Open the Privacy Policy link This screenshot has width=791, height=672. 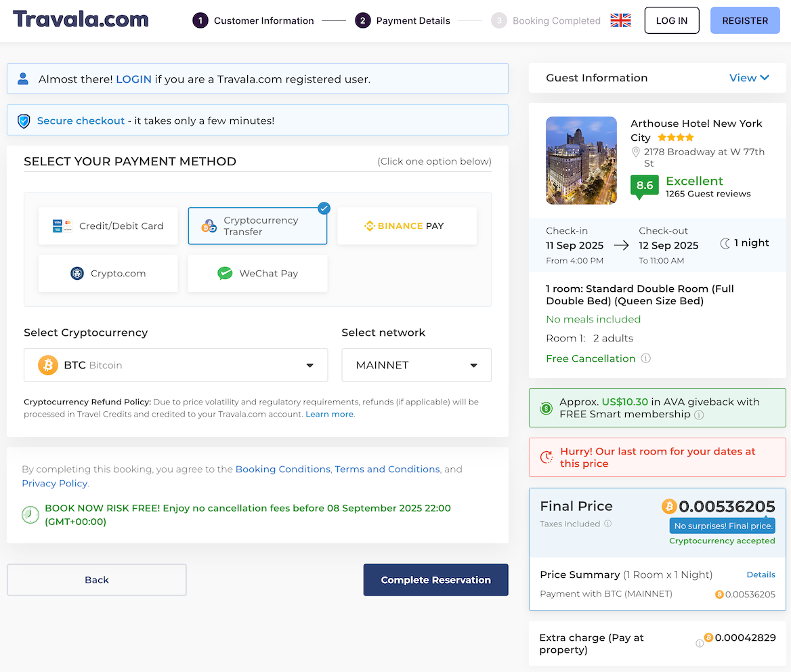[x=54, y=483]
